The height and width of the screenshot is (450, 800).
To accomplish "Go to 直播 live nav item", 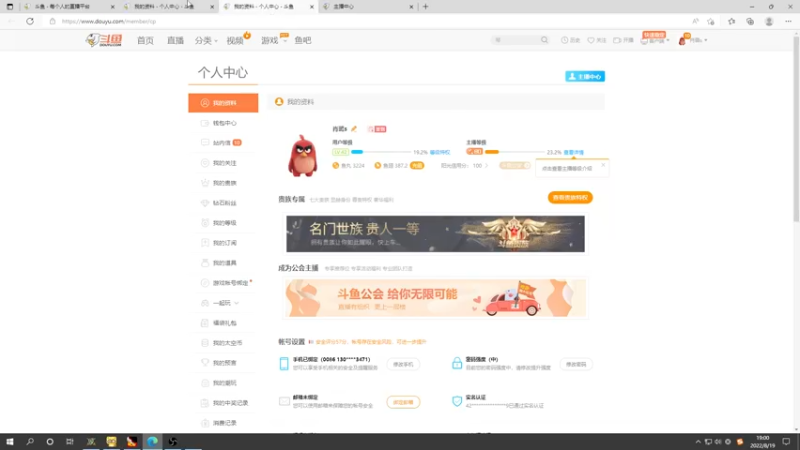I will 175,40.
